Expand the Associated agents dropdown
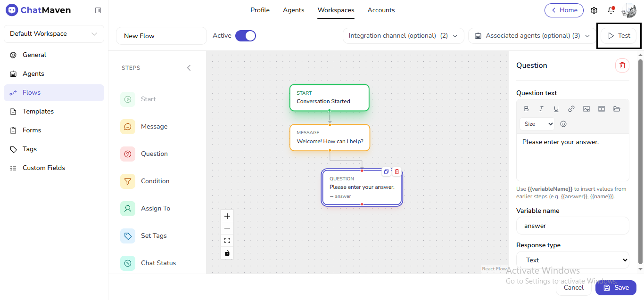644x300 pixels. (532, 35)
